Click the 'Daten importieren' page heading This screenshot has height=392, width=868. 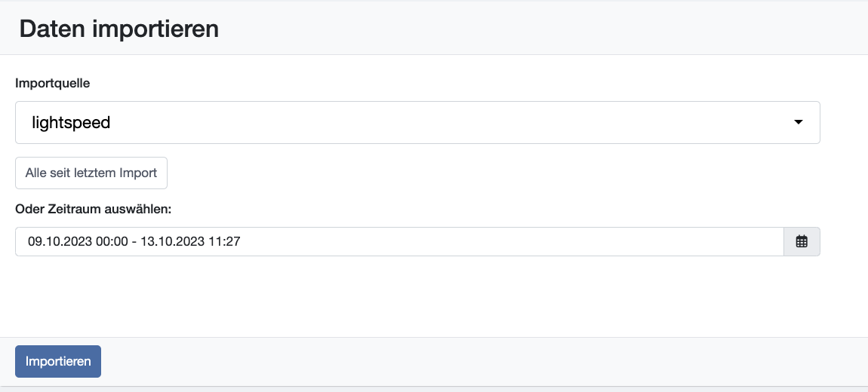(x=119, y=29)
